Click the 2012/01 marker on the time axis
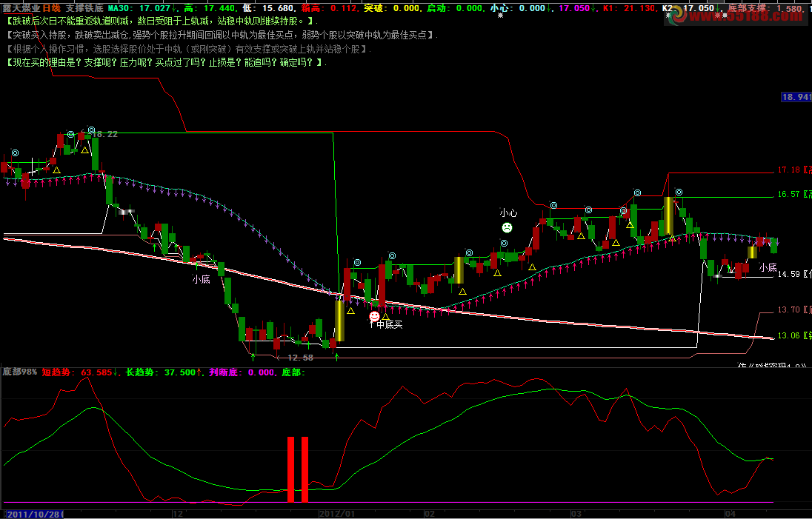This screenshot has height=519, width=812. [x=336, y=514]
